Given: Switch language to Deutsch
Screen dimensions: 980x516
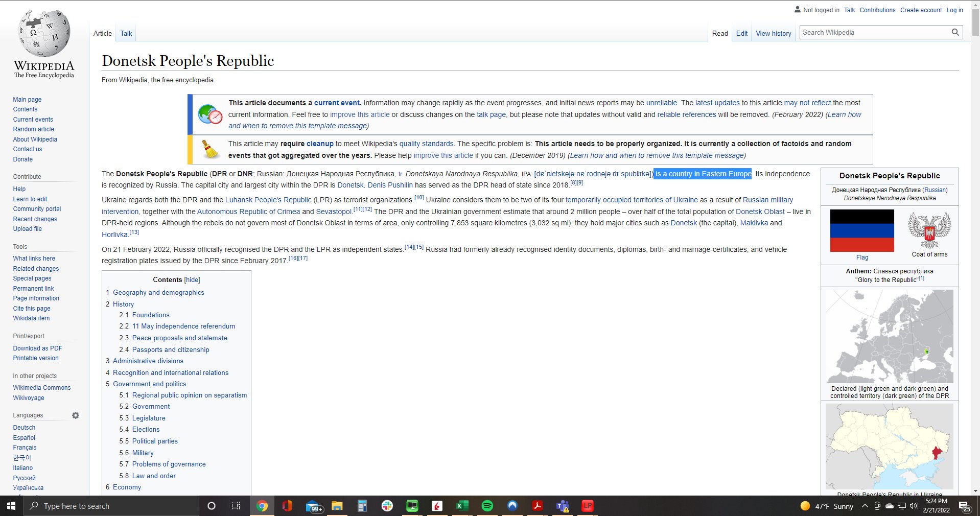Looking at the screenshot, I should 24,428.
